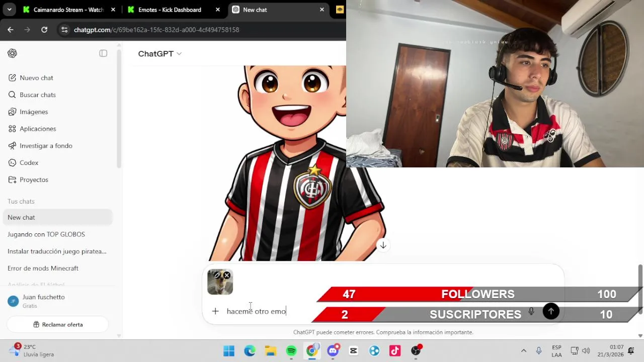Screen dimensions: 644x362
Task: Show hidden system tray icons
Action: click(x=523, y=350)
